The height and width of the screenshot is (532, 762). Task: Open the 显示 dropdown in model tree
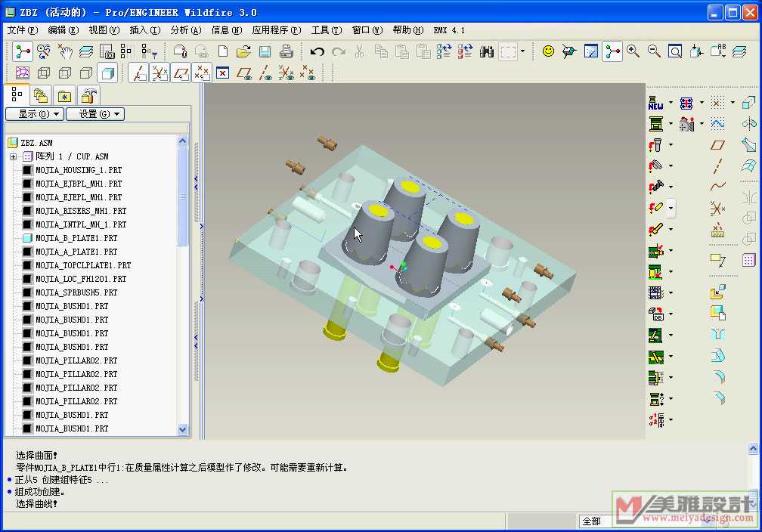[x=35, y=114]
